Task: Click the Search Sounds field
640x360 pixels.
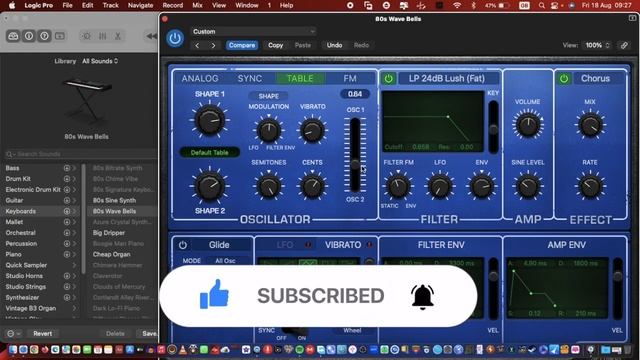Action: [x=80, y=154]
